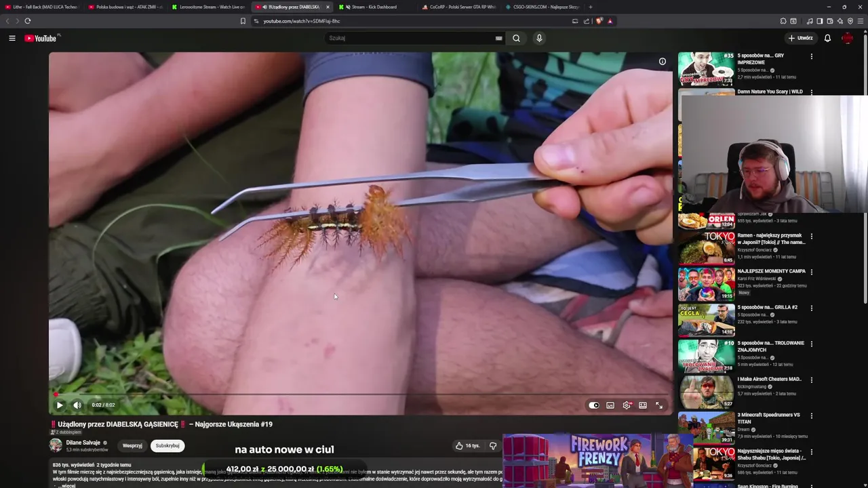Open the GRY IMPREZOWE video thumbnail
Image resolution: width=868 pixels, height=488 pixels.
point(706,68)
